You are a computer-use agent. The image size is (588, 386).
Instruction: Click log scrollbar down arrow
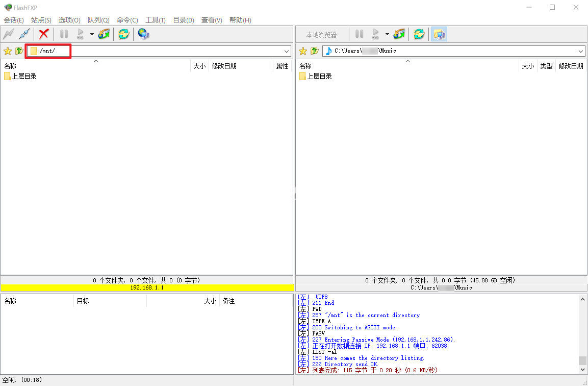[582, 370]
